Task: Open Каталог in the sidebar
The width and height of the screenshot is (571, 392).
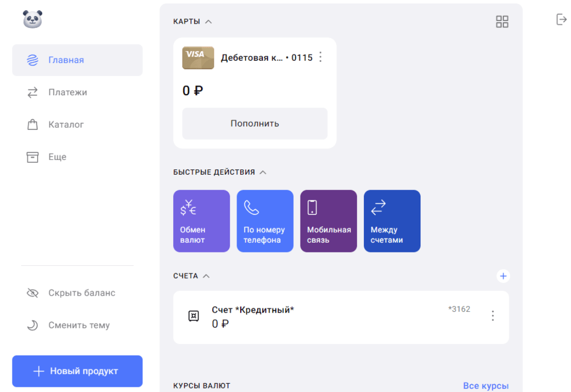Action: 66,125
